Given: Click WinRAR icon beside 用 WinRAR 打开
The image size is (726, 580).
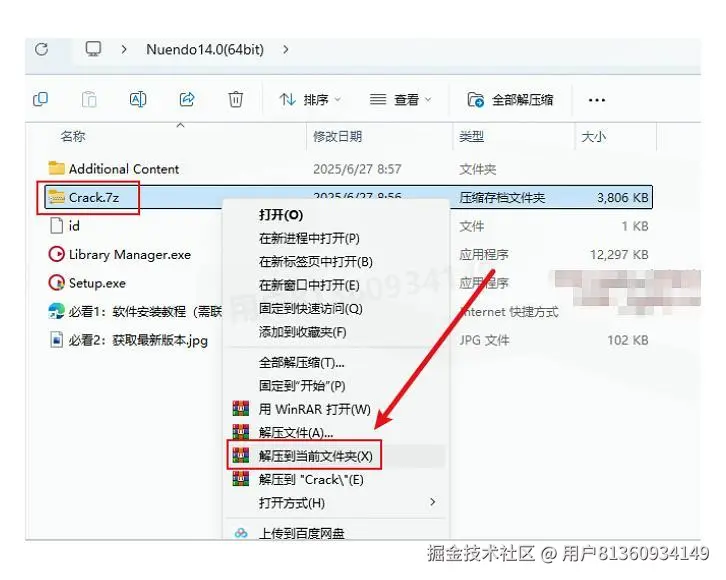Looking at the screenshot, I should (241, 409).
